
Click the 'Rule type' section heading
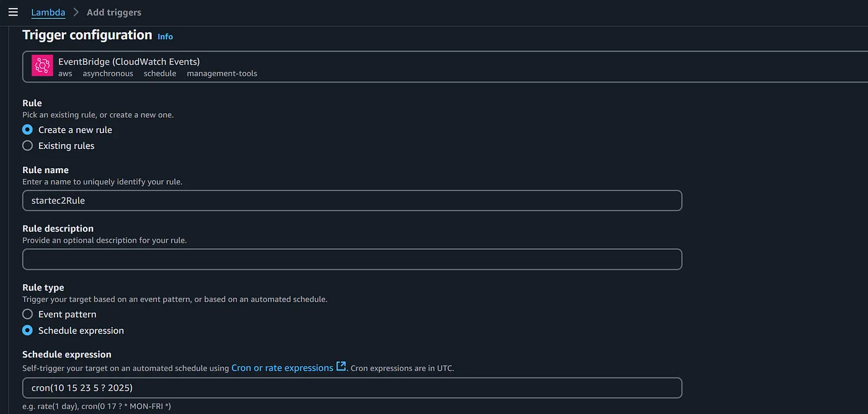pyautogui.click(x=43, y=287)
